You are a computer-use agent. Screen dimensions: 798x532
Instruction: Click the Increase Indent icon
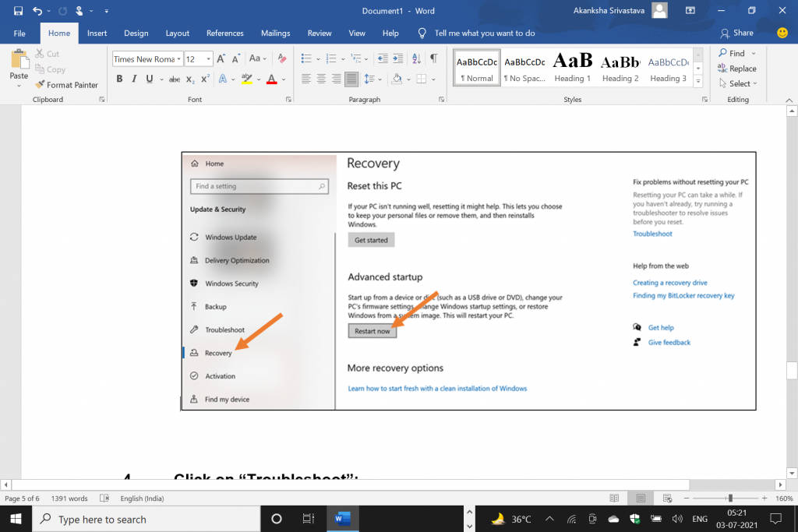pos(397,59)
